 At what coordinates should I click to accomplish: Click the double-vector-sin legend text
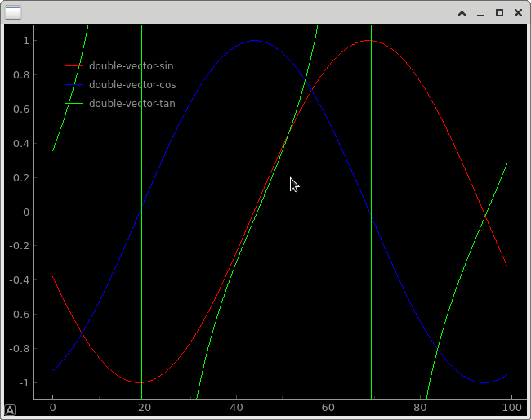tap(131, 66)
